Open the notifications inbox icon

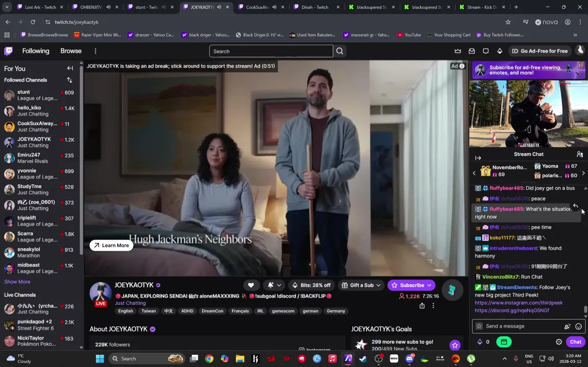(x=472, y=51)
